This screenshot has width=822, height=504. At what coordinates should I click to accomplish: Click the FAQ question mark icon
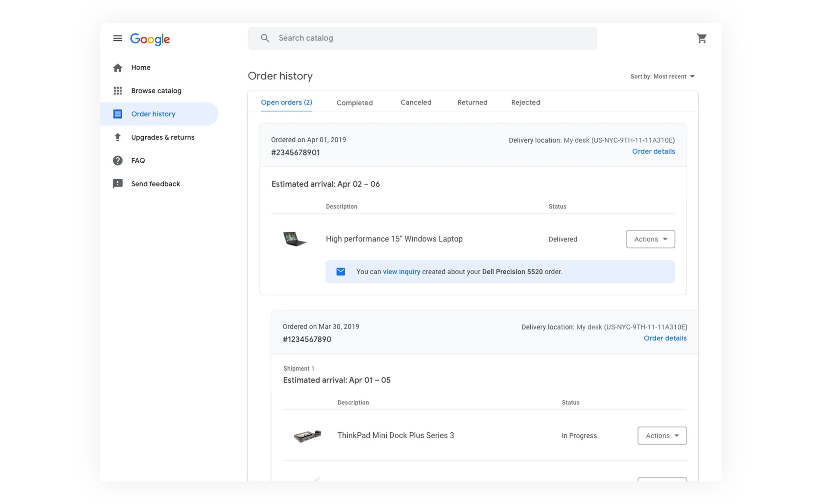[117, 161]
